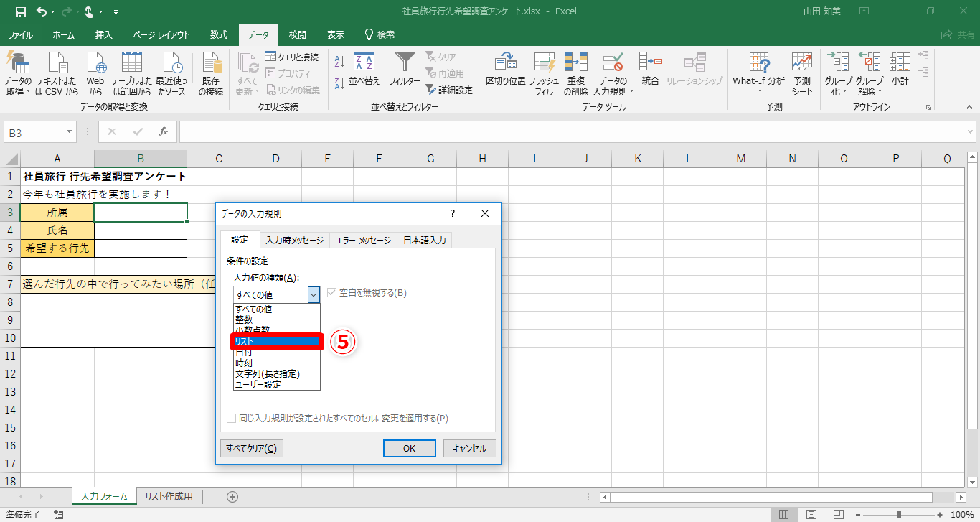Click the dialog help question mark

(453, 213)
